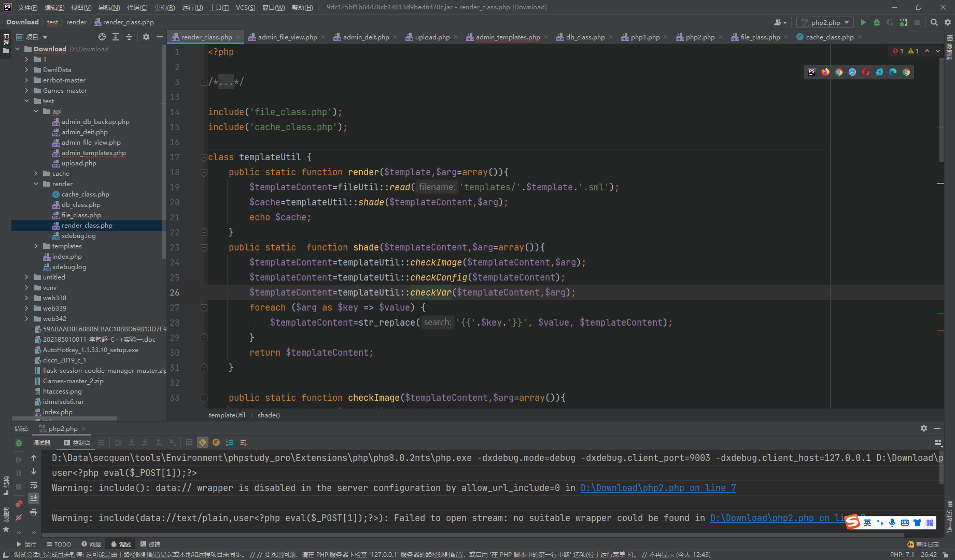Fold the templateUtil class at line 17

click(x=204, y=157)
